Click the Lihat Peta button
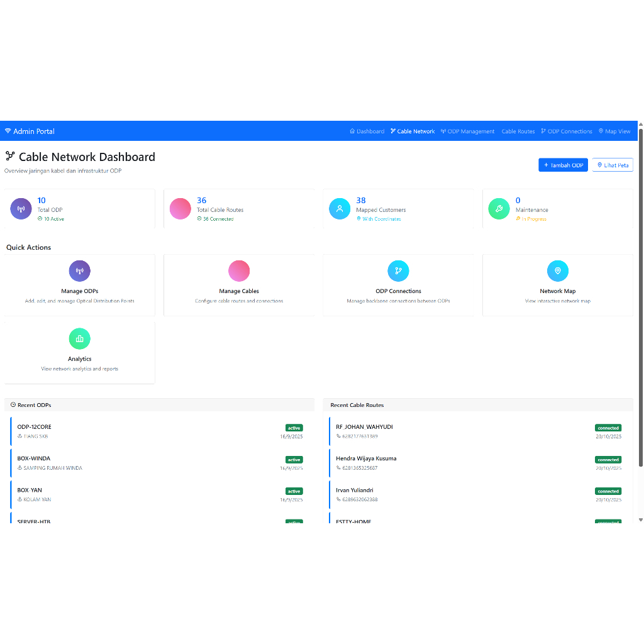 click(x=613, y=165)
